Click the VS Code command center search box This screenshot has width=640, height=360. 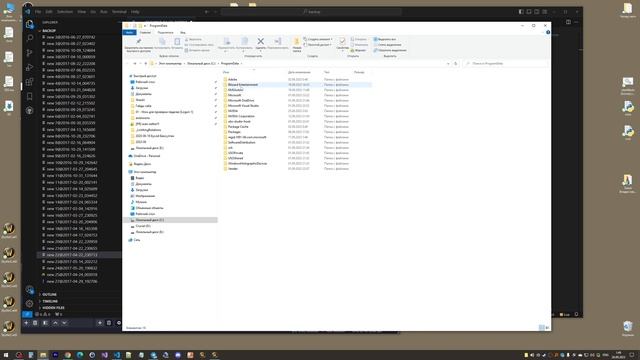tap(311, 12)
